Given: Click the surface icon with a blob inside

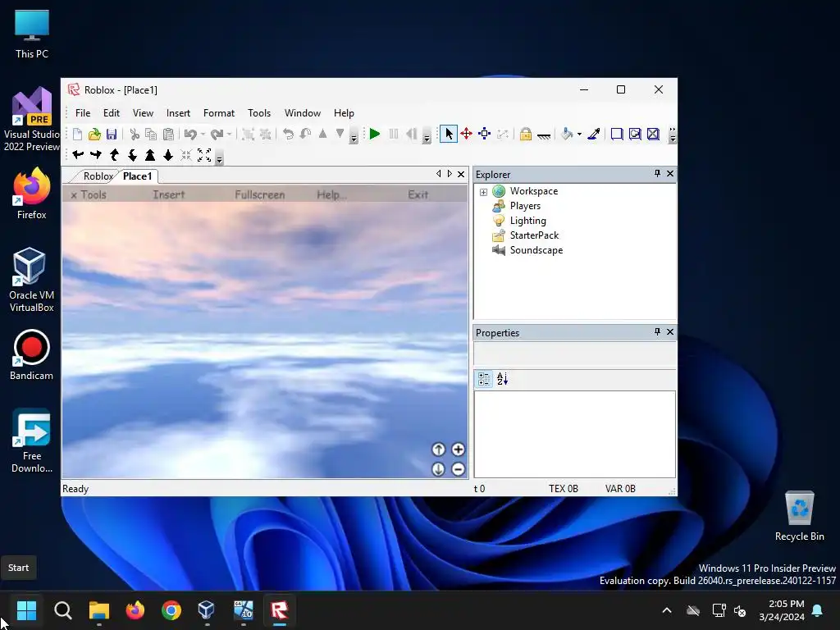Looking at the screenshot, I should (635, 134).
